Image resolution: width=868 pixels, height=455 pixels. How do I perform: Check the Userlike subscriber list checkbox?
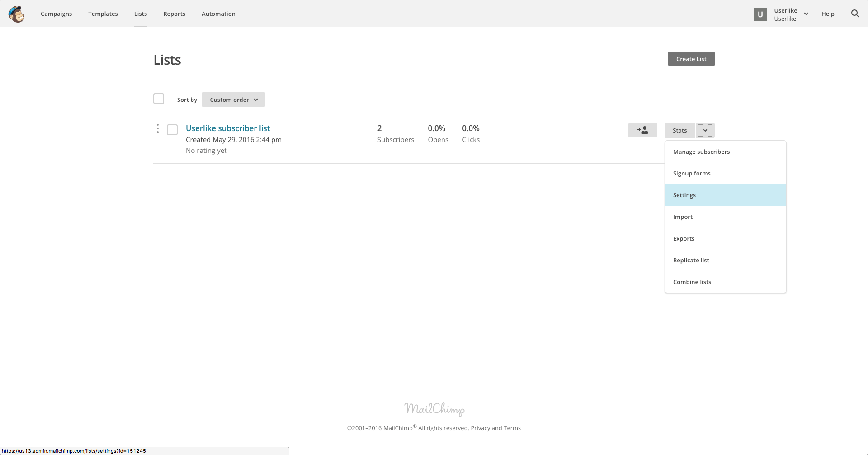(x=172, y=130)
